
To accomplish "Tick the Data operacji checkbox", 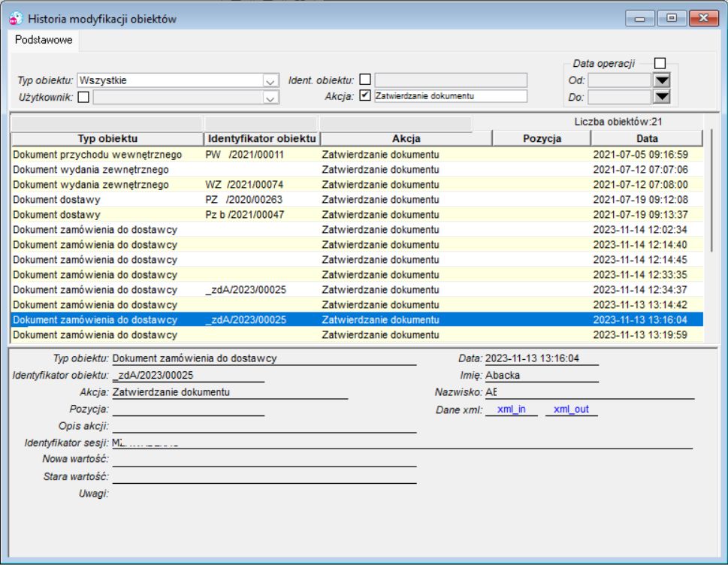I will pyautogui.click(x=660, y=63).
